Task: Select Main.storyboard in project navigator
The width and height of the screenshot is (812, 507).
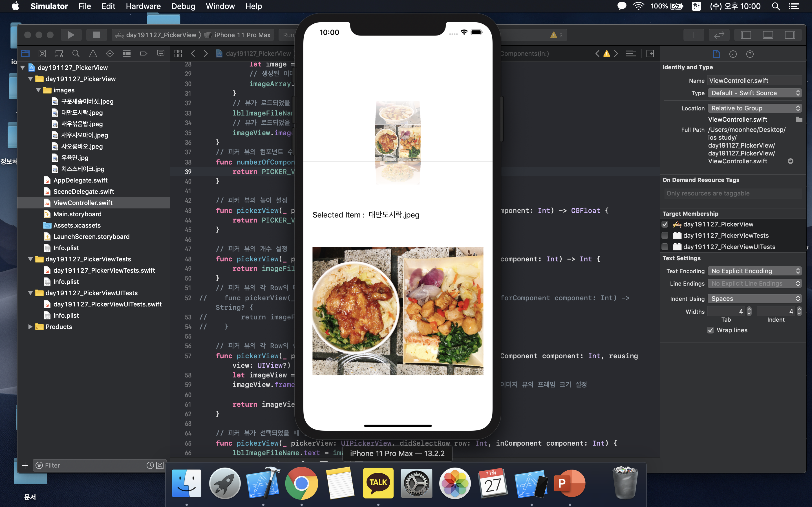Action: pyautogui.click(x=77, y=214)
